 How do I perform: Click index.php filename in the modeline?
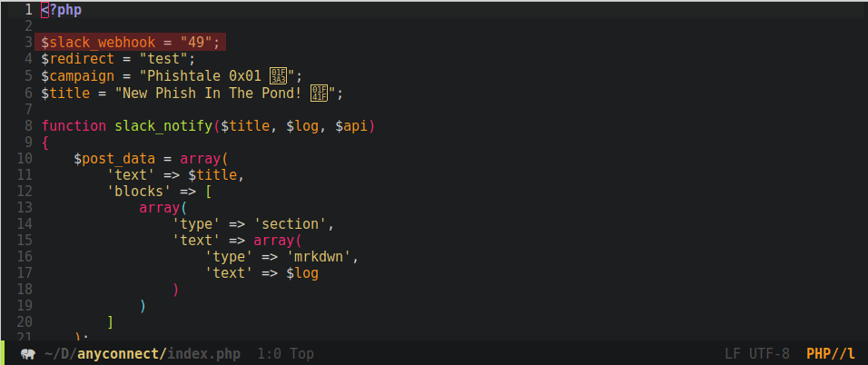pyautogui.click(x=203, y=354)
